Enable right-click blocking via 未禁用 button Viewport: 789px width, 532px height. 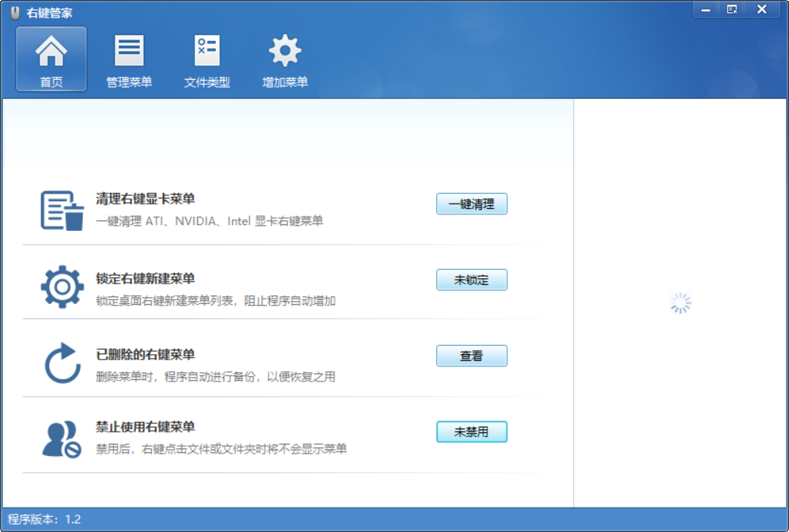[x=471, y=431]
